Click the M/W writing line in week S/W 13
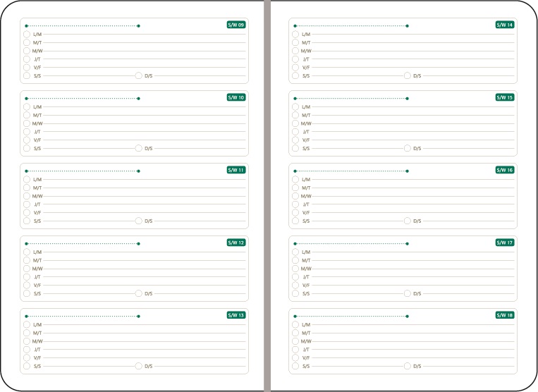 click(145, 341)
